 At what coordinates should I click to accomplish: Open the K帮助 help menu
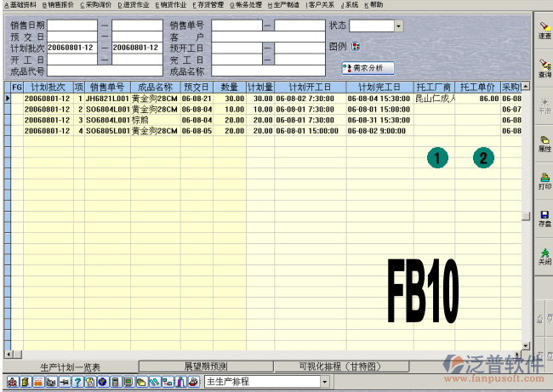[373, 5]
